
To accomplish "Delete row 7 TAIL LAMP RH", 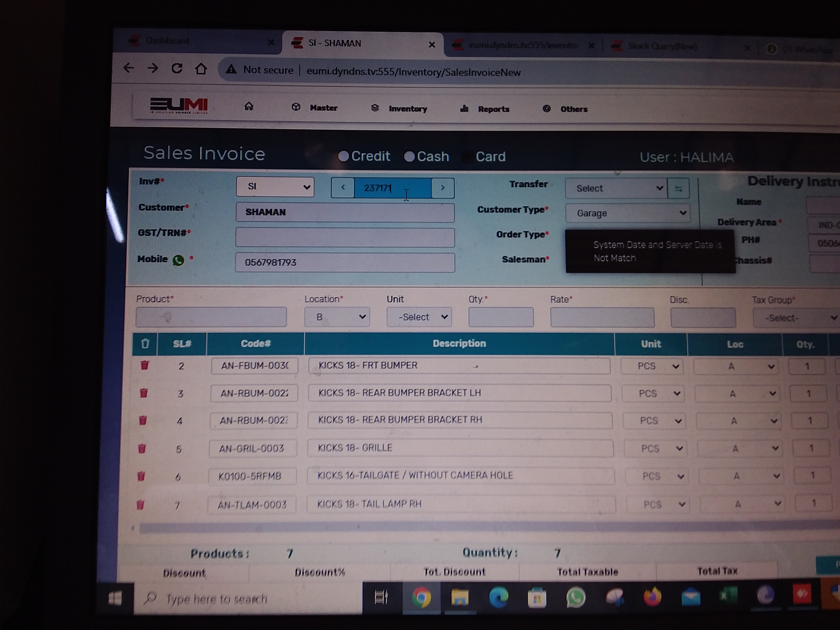I will point(140,505).
